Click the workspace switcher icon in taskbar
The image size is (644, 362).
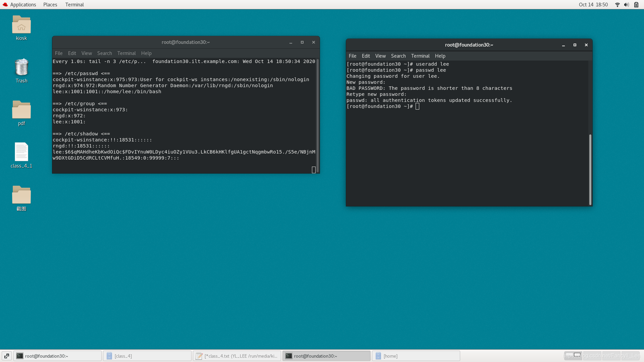pos(7,356)
